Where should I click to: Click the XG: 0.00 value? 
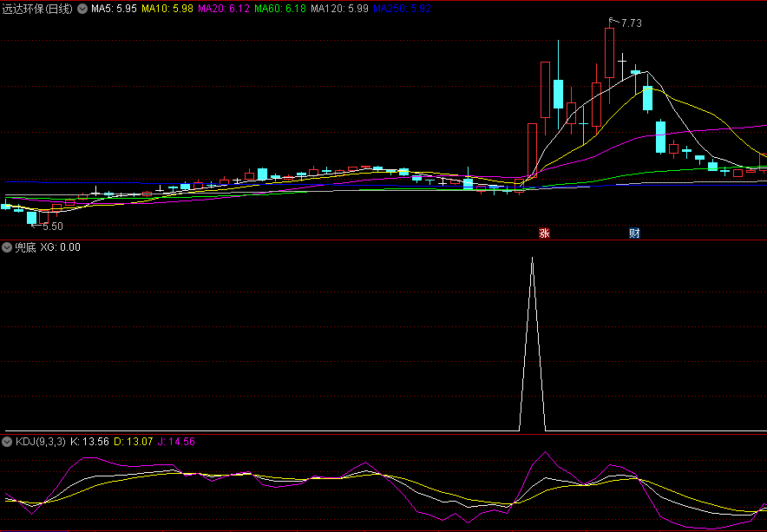pyautogui.click(x=60, y=247)
